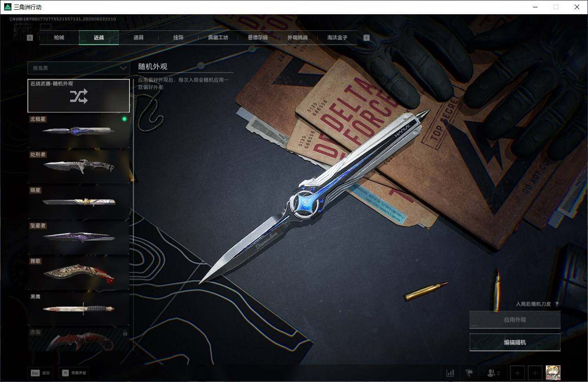Click the lock icon on the 赤枭 skin
588x382 pixels.
click(125, 333)
